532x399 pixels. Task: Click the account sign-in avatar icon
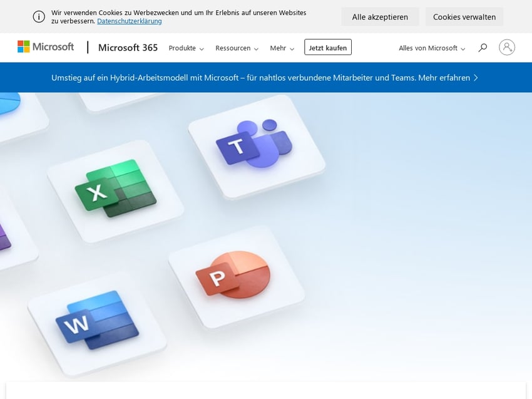pyautogui.click(x=507, y=48)
